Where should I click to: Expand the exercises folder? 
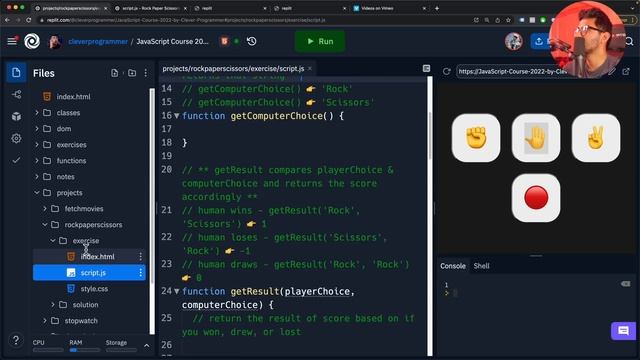coord(37,144)
